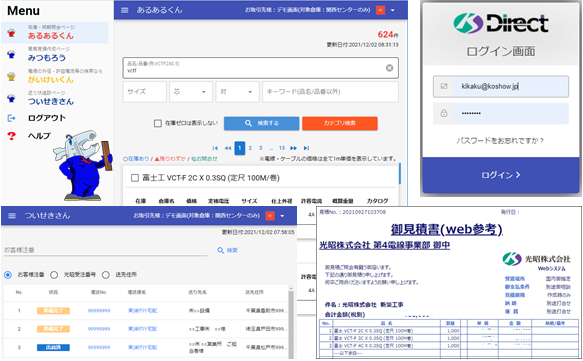The width and height of the screenshot is (583, 361).
Task: Tick the 在庫ゼロは表示しない checkbox
Action: [158, 123]
